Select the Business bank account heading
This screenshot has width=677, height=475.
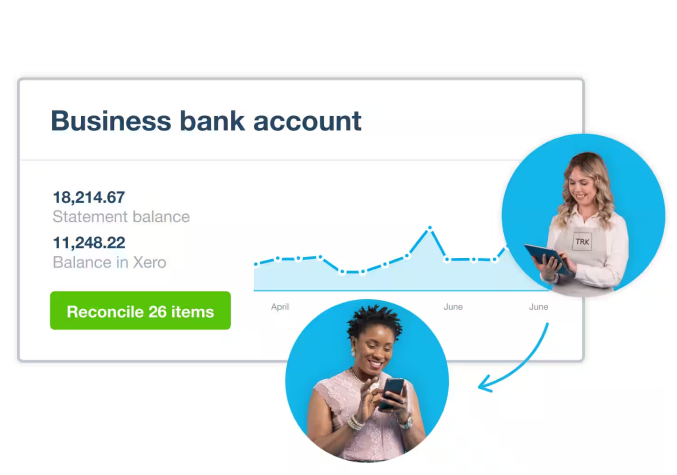click(x=206, y=121)
